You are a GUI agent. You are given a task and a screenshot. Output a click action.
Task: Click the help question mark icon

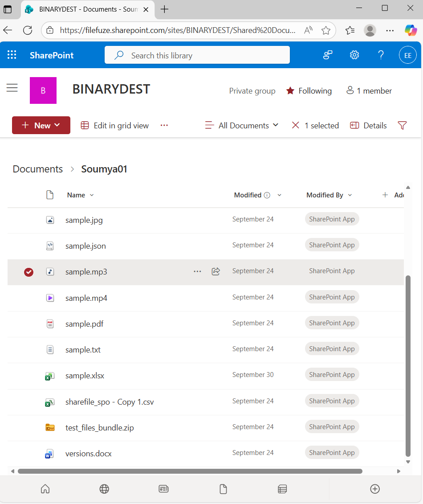tap(381, 55)
